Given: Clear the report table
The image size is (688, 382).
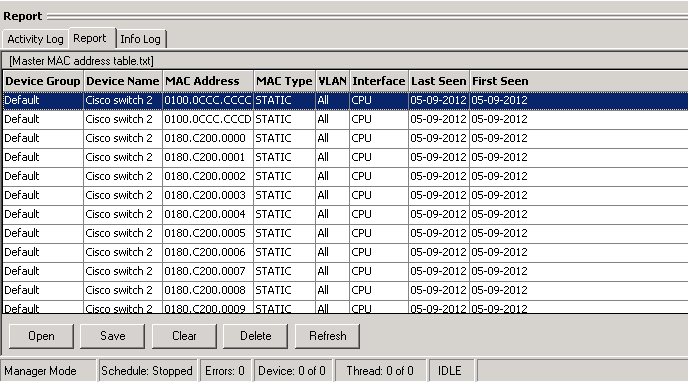Looking at the screenshot, I should pyautogui.click(x=184, y=336).
